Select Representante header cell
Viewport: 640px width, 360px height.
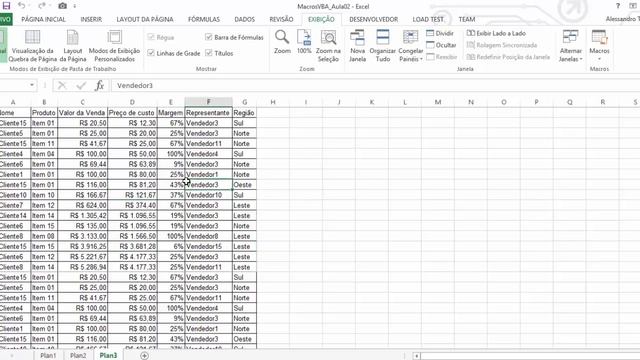pyautogui.click(x=209, y=113)
